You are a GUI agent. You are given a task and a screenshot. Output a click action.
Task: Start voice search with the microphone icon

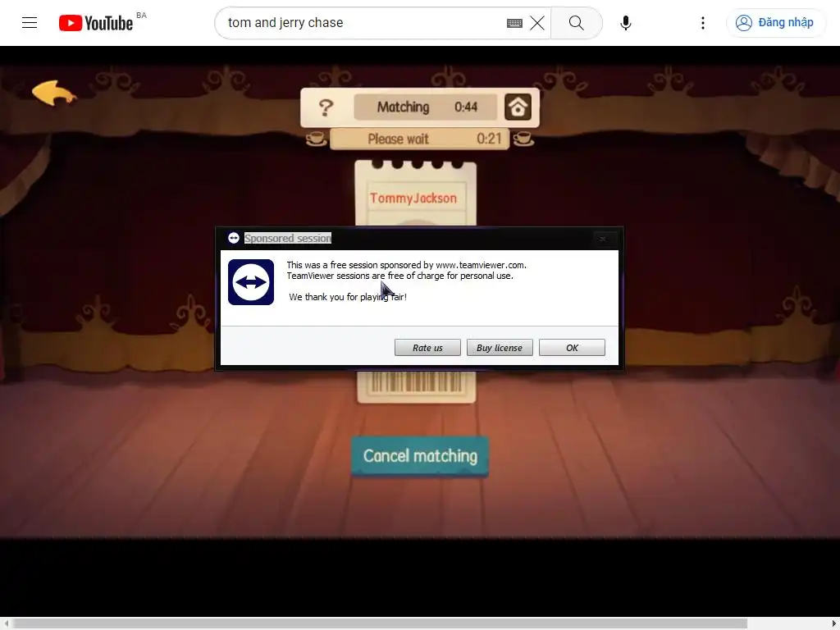pyautogui.click(x=625, y=23)
